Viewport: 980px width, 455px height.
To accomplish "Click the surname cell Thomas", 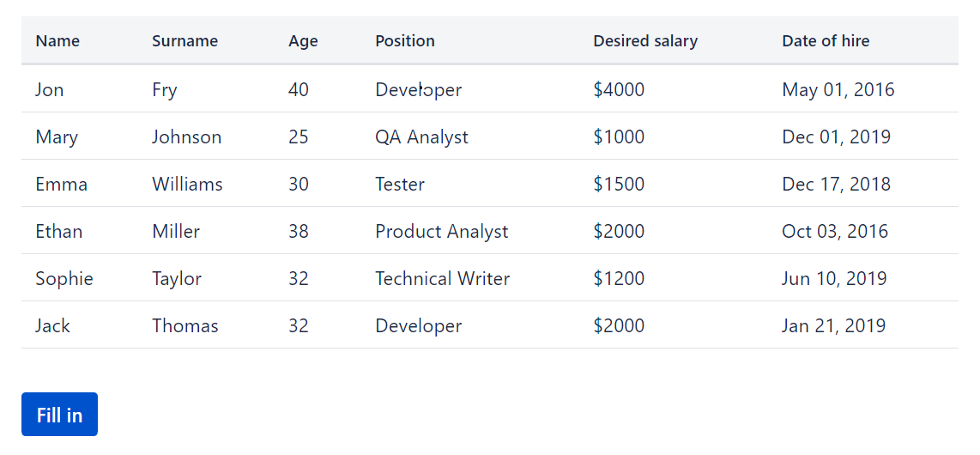I will click(185, 326).
